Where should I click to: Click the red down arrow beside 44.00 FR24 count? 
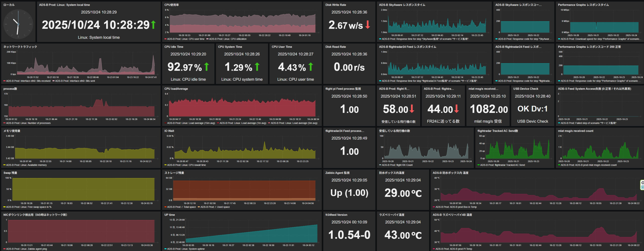[457, 109]
